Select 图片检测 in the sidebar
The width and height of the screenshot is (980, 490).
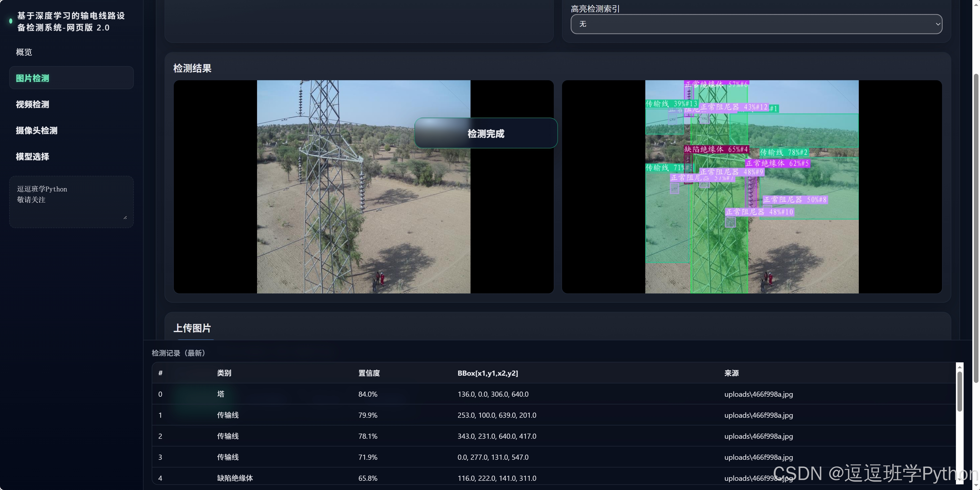click(x=33, y=78)
